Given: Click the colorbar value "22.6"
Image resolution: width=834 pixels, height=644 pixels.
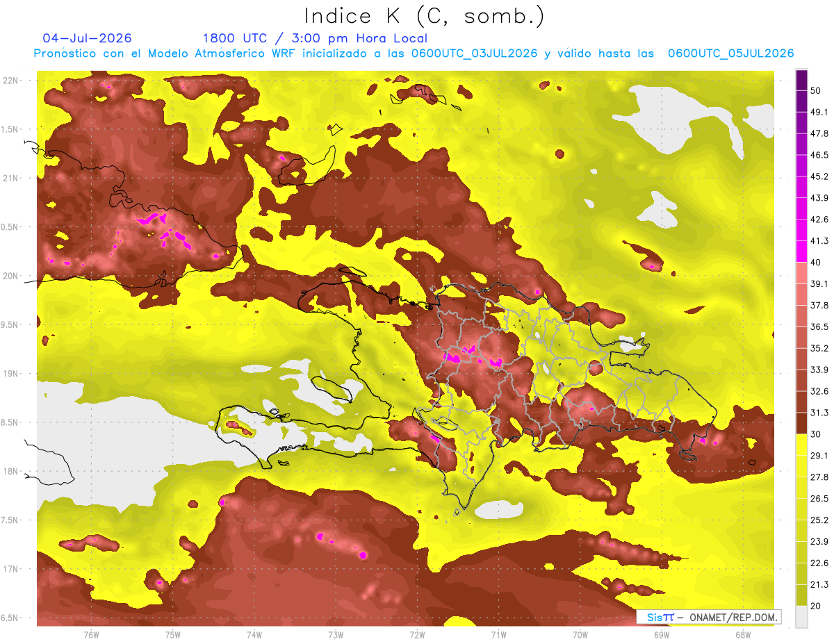Looking at the screenshot, I should 818,563.
